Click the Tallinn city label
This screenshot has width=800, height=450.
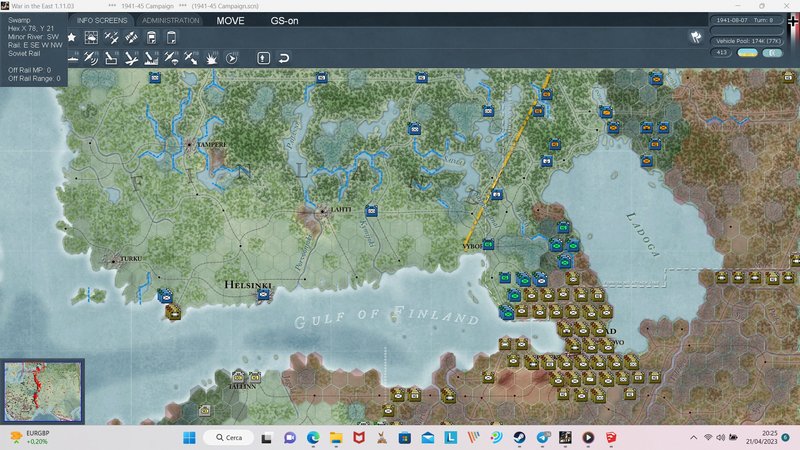pos(242,386)
